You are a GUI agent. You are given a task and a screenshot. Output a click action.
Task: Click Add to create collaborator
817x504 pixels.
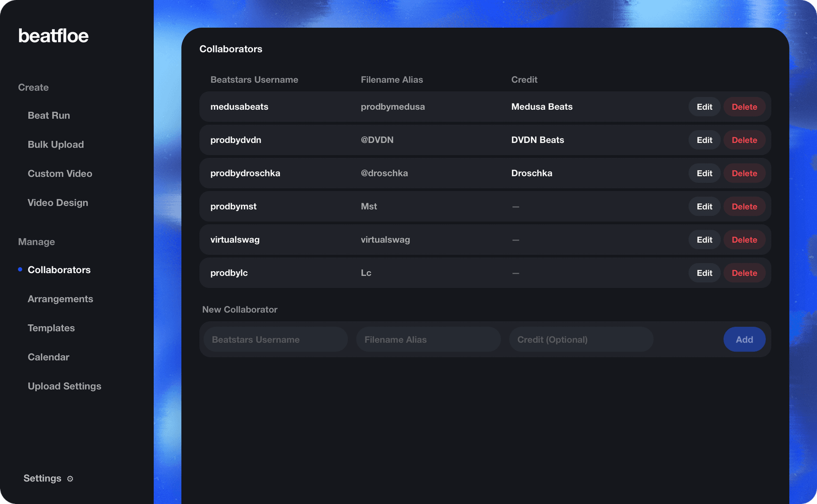pyautogui.click(x=744, y=340)
